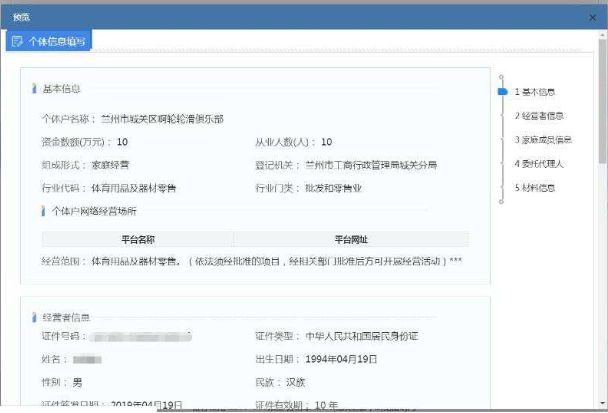The image size is (608, 413).
Task: Click the blurred 姓名 value
Action: tap(87, 359)
